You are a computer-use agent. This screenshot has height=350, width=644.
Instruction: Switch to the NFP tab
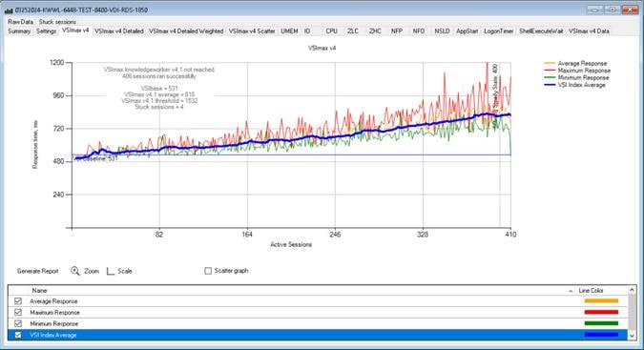click(x=397, y=31)
